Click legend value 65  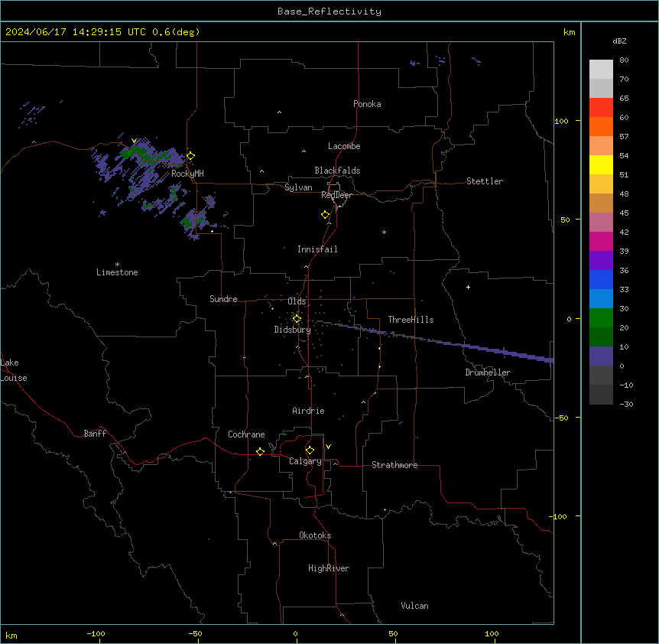pos(624,99)
